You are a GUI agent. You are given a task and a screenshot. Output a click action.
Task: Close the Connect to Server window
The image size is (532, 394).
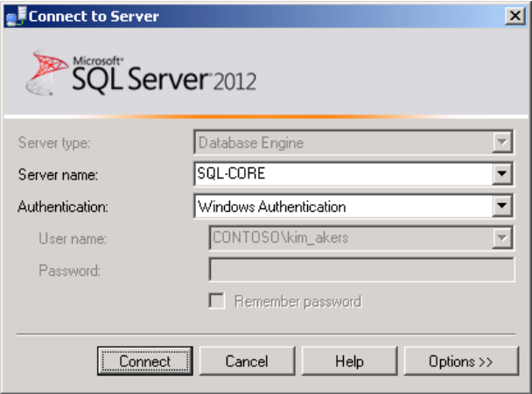515,16
